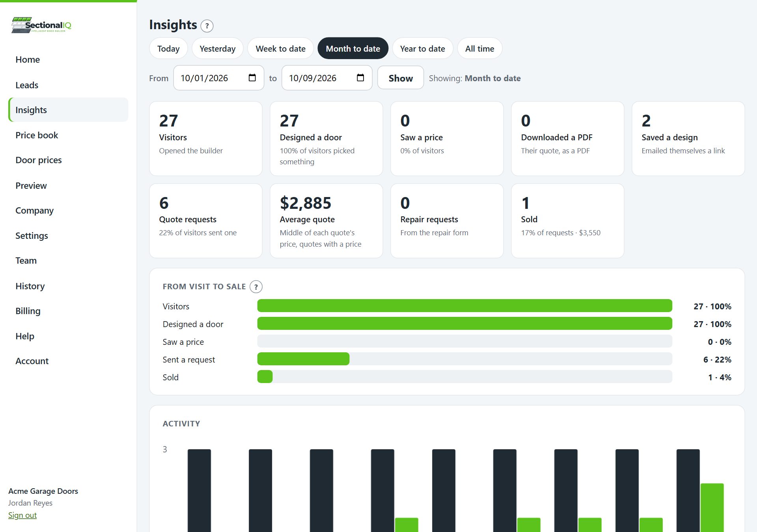Click the Average quote $2,885 card
757x532 pixels.
[x=326, y=221]
